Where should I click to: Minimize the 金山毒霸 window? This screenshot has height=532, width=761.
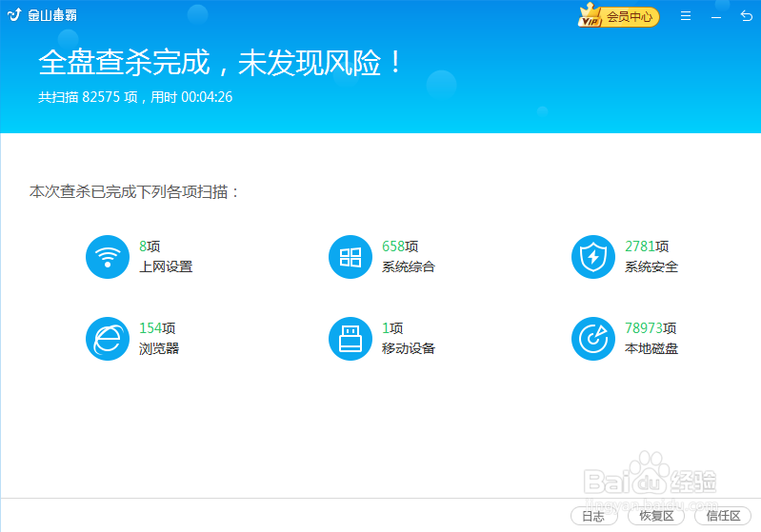716,17
